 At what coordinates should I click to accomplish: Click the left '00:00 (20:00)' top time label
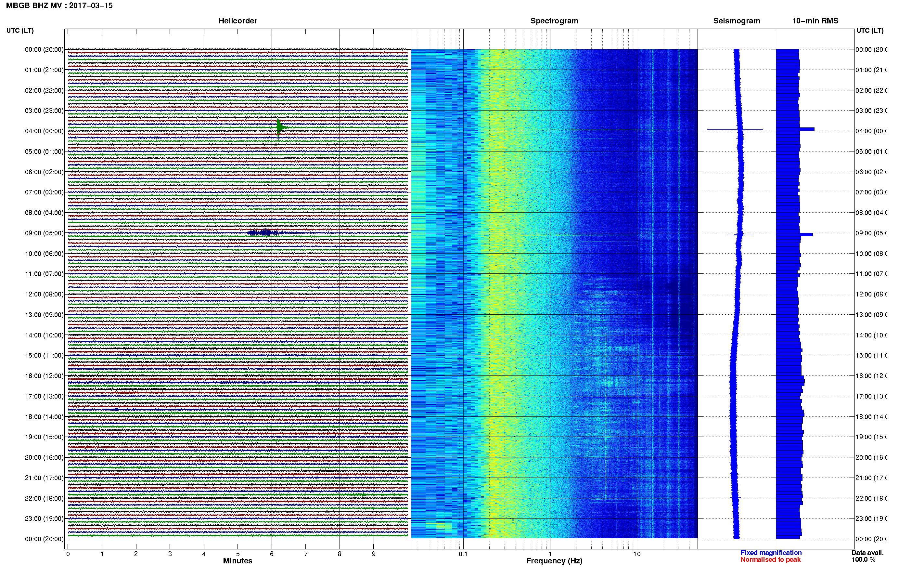coord(44,49)
